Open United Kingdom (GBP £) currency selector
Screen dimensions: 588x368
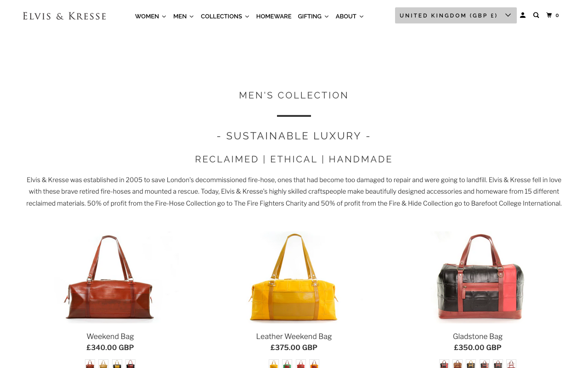[456, 15]
